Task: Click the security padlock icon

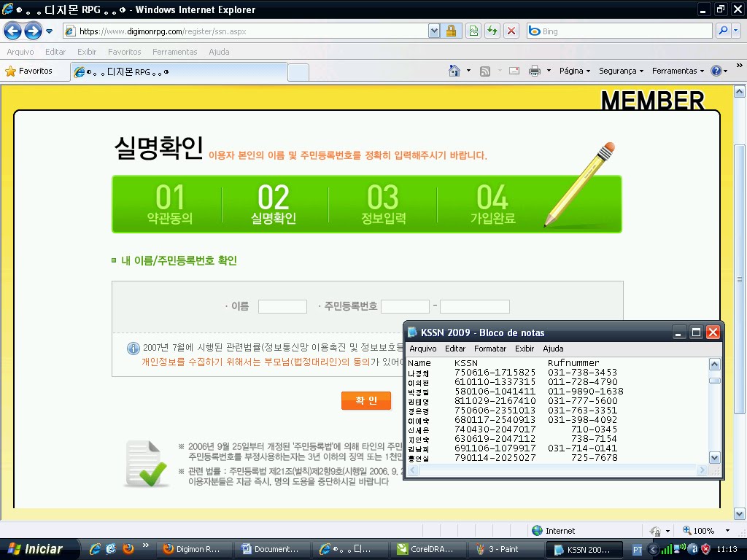Action: point(451,31)
